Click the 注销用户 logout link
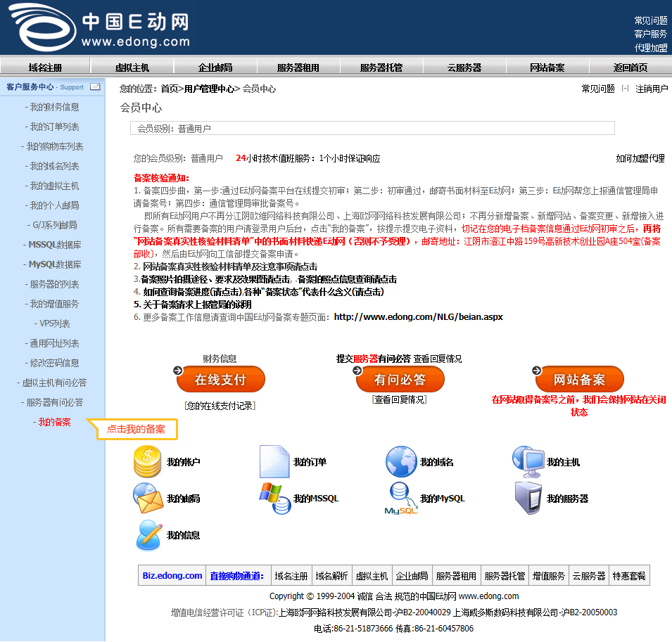 click(x=652, y=89)
